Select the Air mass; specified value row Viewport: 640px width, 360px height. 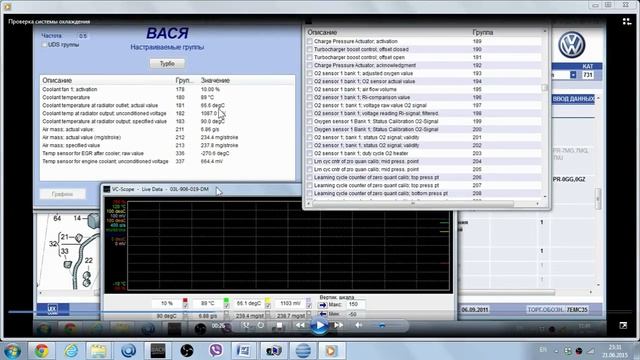coord(167,145)
